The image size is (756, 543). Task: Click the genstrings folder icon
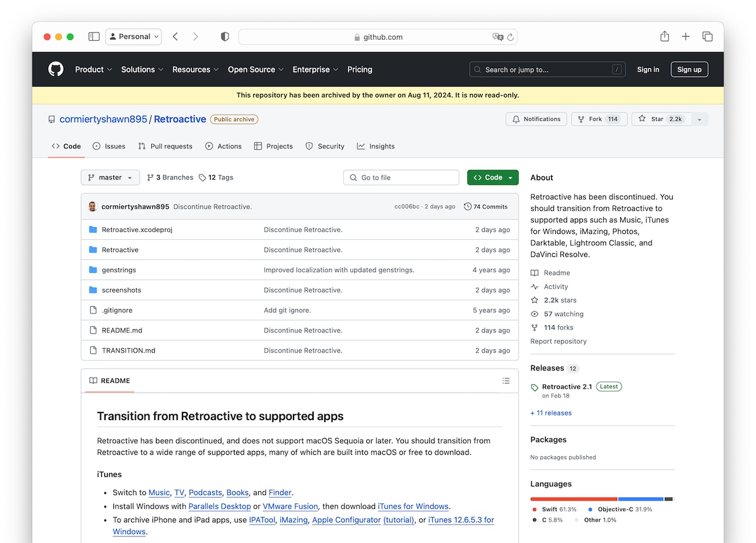coord(93,269)
